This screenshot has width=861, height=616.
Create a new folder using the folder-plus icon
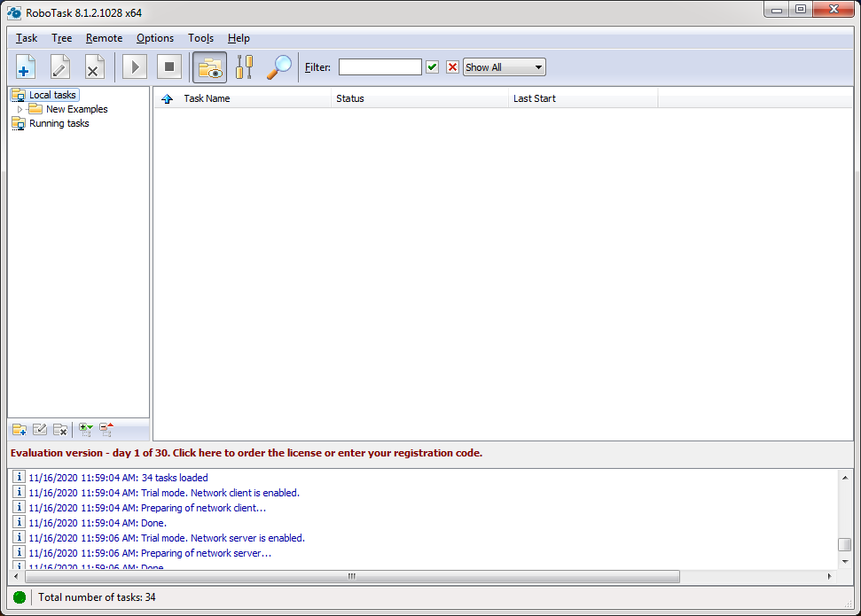point(19,429)
